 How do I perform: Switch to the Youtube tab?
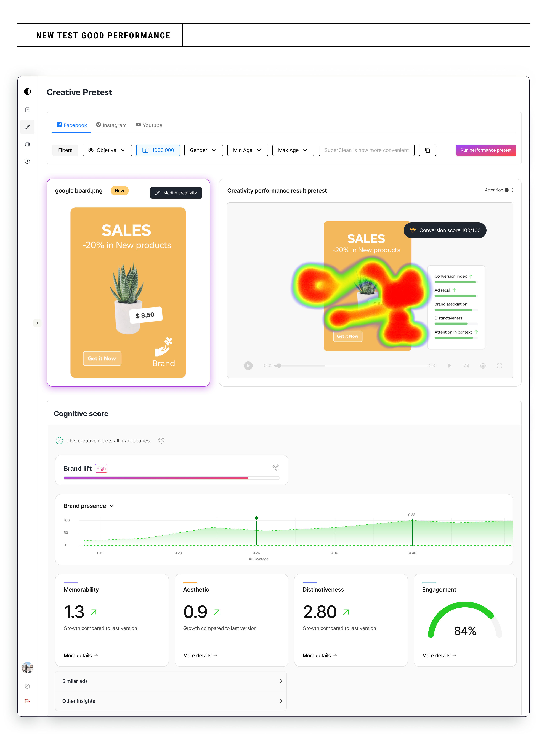coord(149,125)
